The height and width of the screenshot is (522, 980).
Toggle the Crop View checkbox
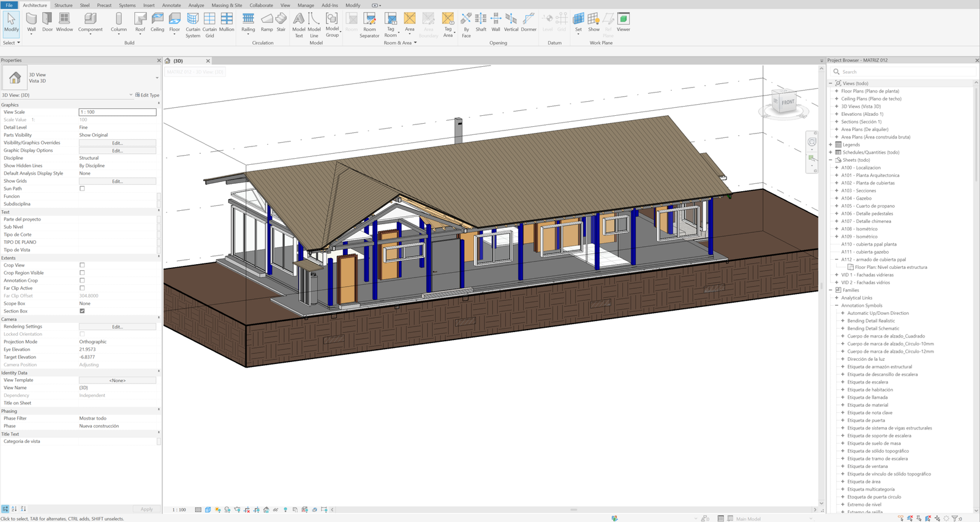pyautogui.click(x=82, y=265)
